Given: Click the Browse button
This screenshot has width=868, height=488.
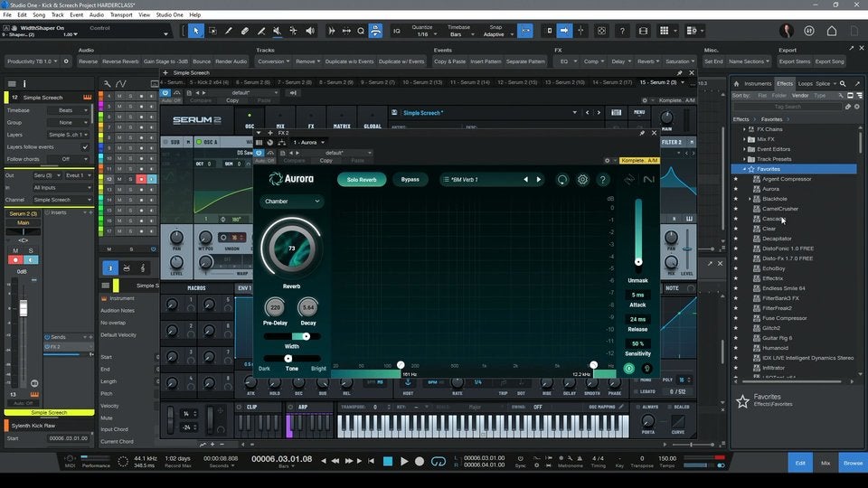Looking at the screenshot, I should coord(853,463).
